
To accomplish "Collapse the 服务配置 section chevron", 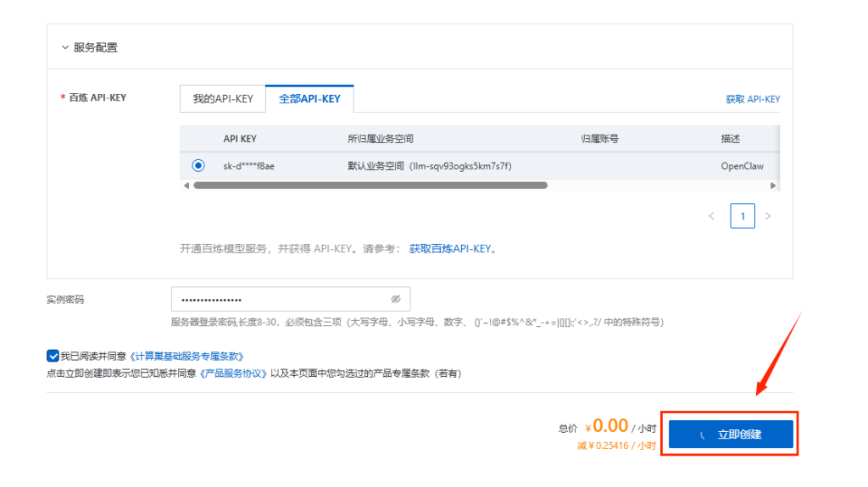I will 65,47.
